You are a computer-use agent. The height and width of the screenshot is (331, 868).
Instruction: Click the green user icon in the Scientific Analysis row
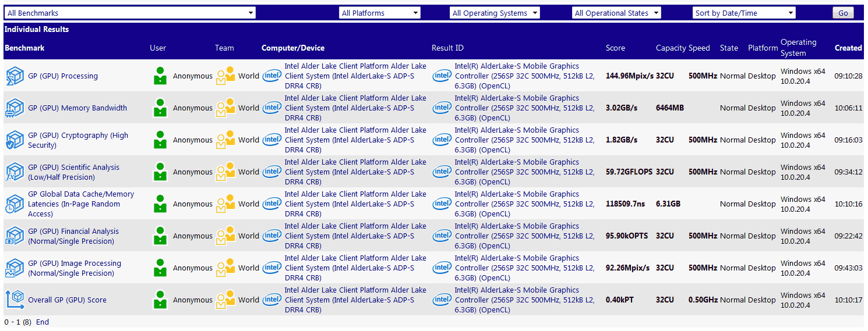(x=160, y=172)
